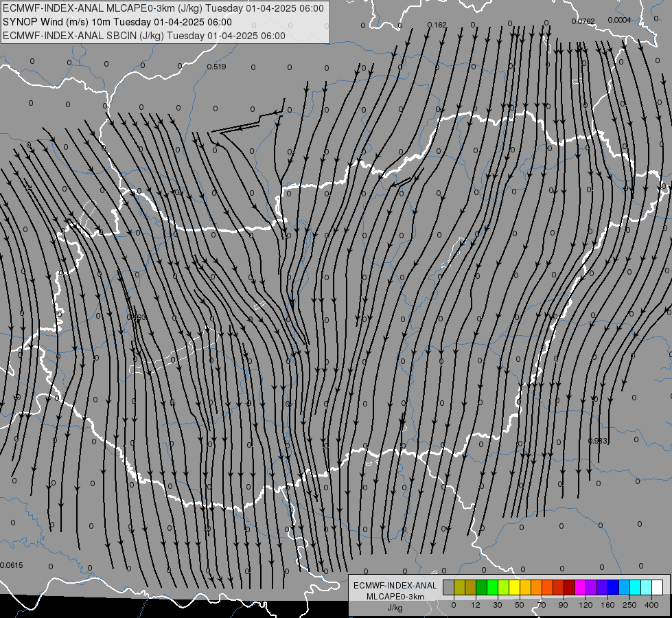
Task: Click legend scale value 160
Action: tap(607, 605)
